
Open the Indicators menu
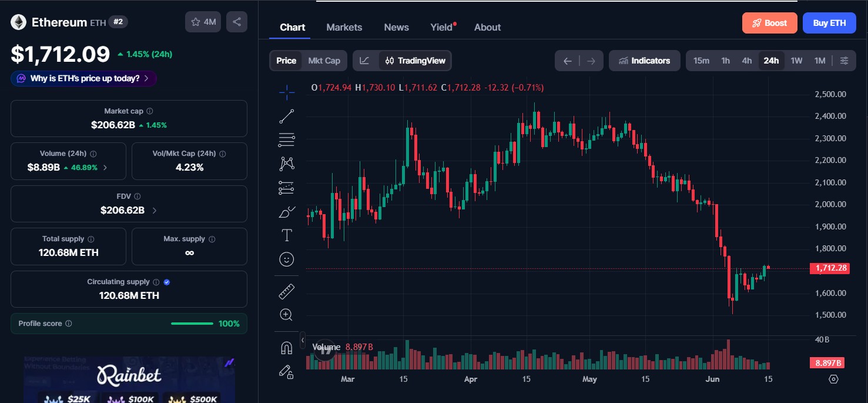(645, 61)
